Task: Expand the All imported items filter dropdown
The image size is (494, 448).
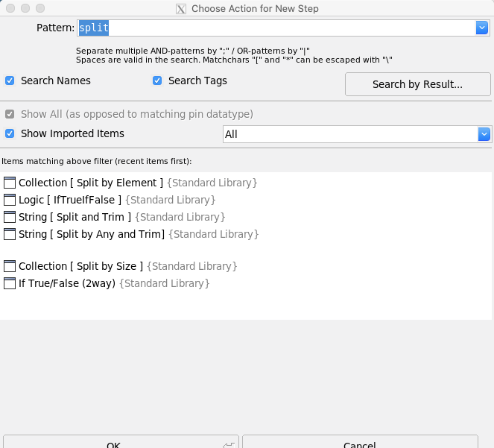Action: coord(484,134)
